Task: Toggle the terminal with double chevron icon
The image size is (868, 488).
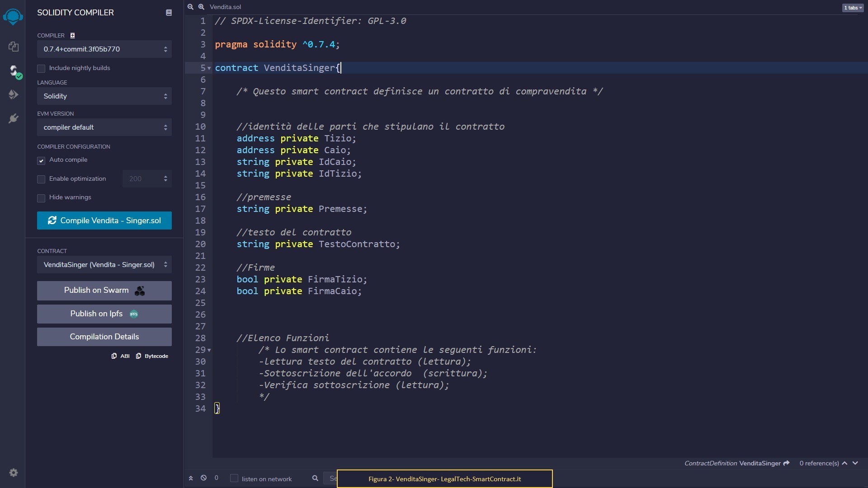Action: coord(191,478)
